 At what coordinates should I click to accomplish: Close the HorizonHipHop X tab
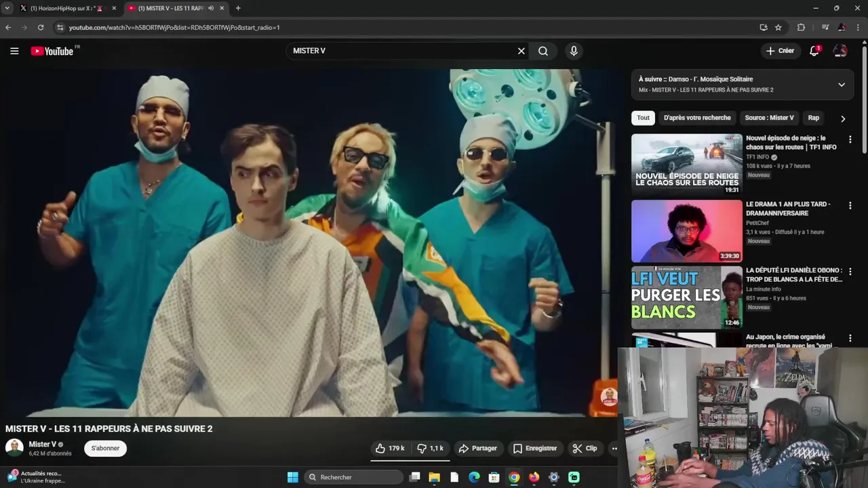tap(114, 8)
